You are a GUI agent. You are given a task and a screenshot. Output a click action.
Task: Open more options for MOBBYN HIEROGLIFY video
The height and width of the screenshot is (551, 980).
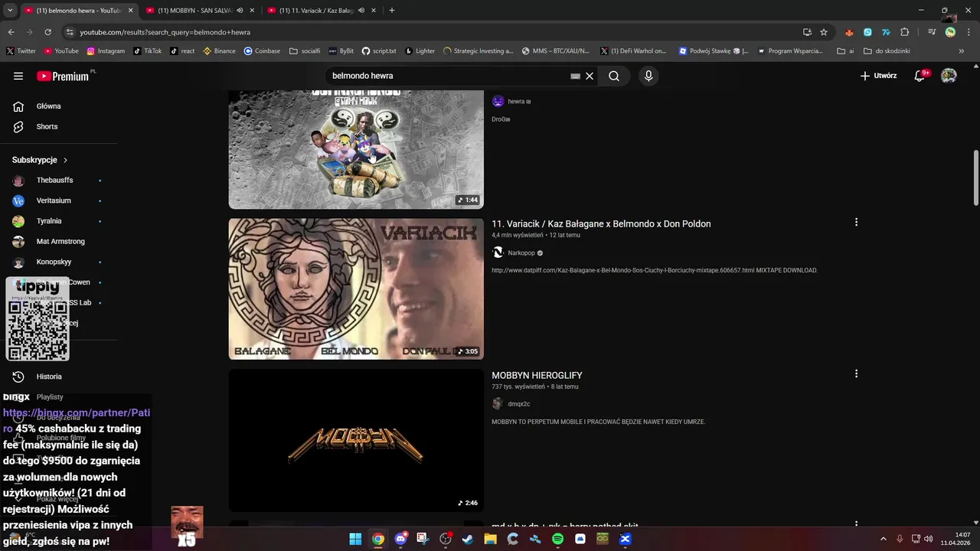[x=856, y=373]
